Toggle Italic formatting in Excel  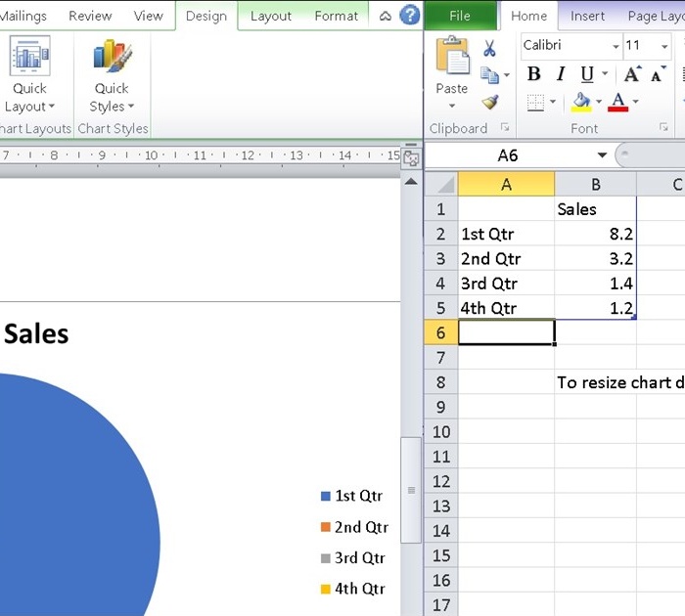561,74
